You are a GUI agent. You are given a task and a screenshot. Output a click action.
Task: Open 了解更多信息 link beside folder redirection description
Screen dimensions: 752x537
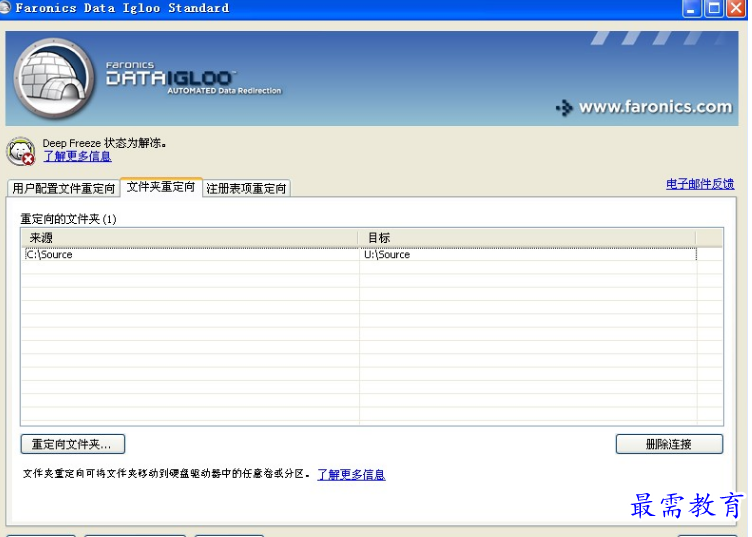coord(351,475)
